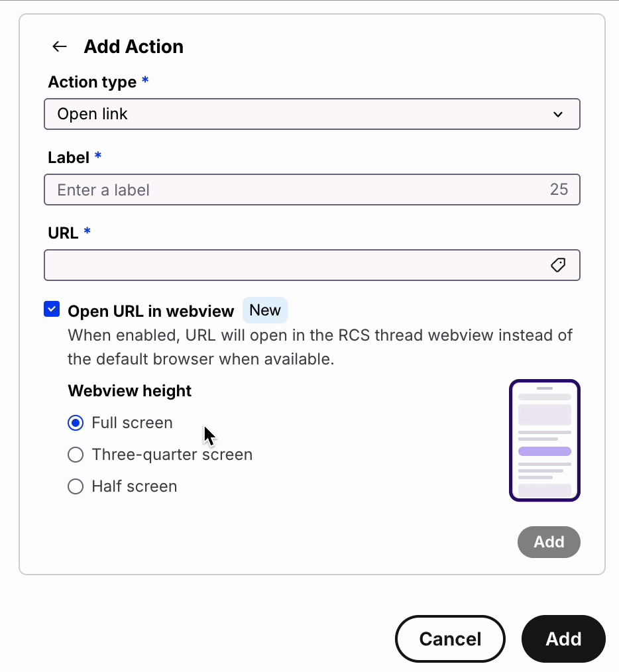Click the Full screen radio button circle
Viewport: 619px width, 672px height.
point(76,422)
